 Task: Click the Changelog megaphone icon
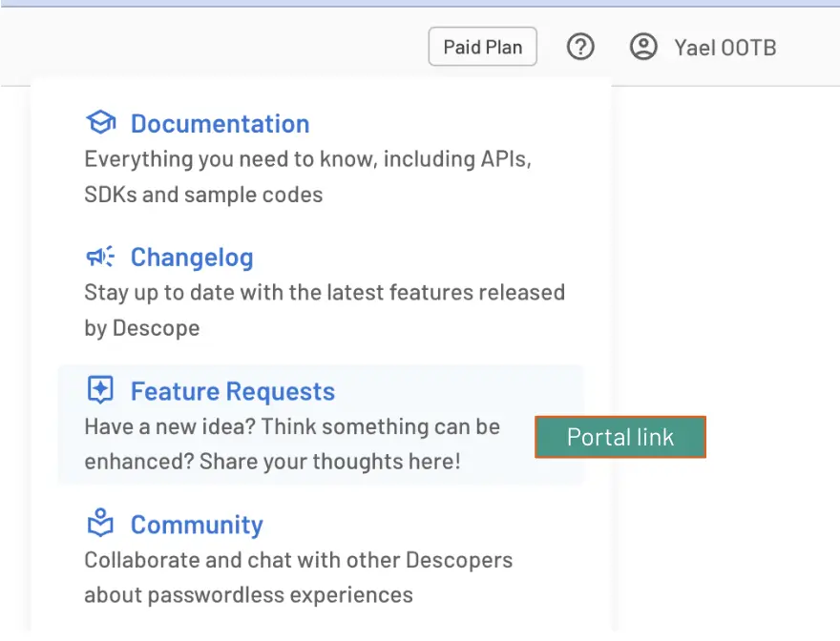(100, 256)
